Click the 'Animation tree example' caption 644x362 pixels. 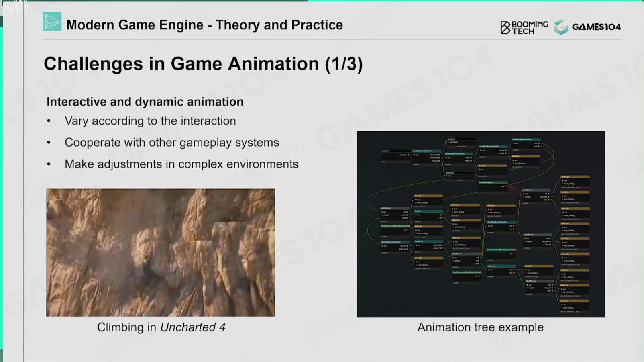pyautogui.click(x=480, y=327)
